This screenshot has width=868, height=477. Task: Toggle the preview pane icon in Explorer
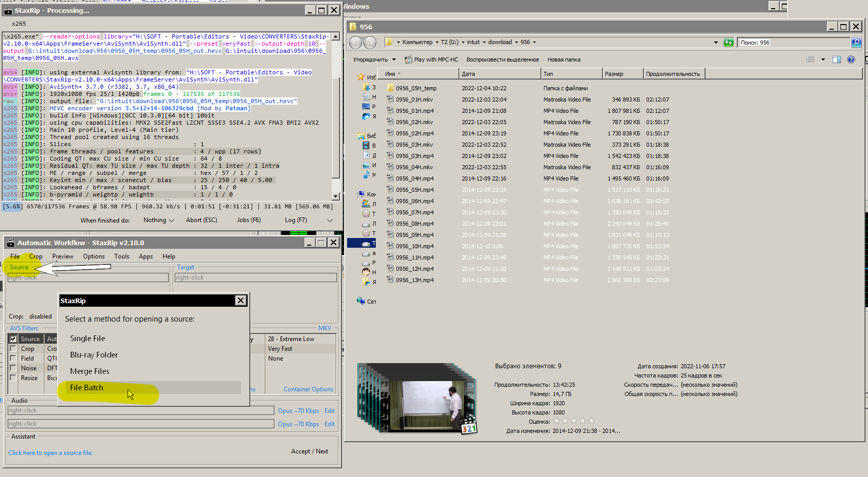(x=837, y=59)
